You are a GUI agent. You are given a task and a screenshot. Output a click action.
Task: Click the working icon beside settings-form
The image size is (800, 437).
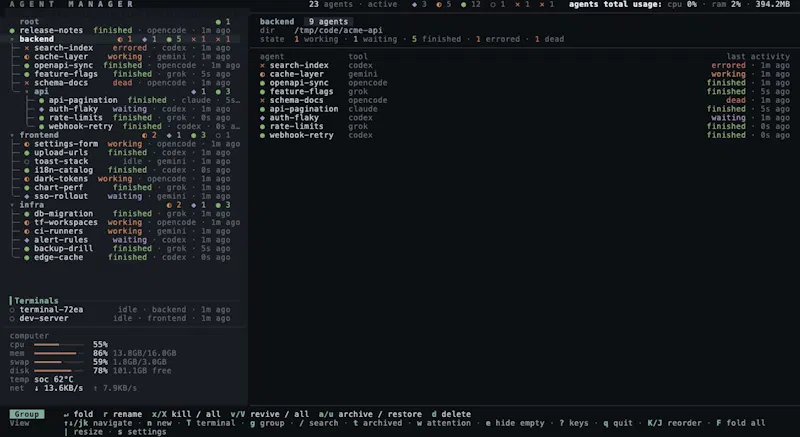pos(27,144)
